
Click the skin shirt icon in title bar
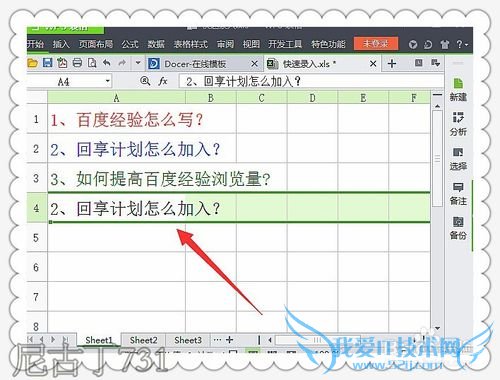coord(444,44)
